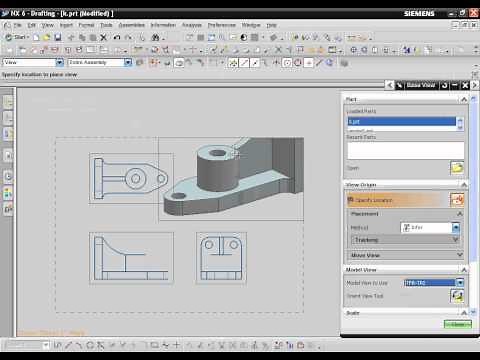
Task: Toggle End Point snap option
Action: (x=244, y=63)
